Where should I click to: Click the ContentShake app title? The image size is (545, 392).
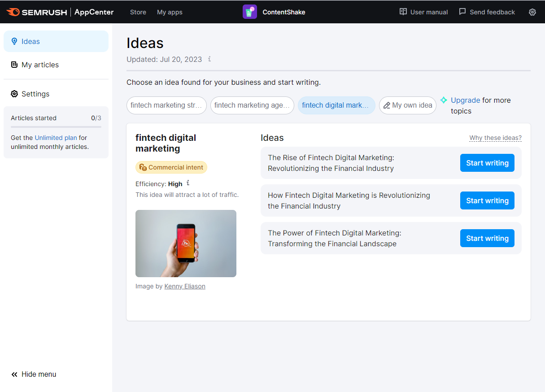click(284, 12)
